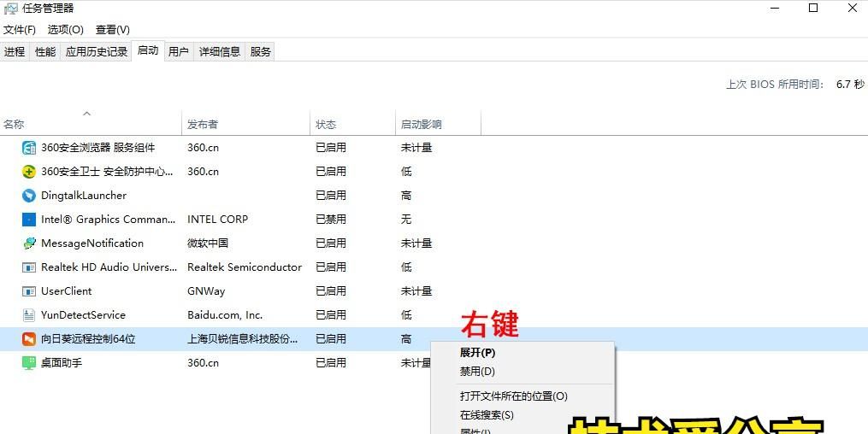The width and height of the screenshot is (868, 434).
Task: Open the 选项(O) menu
Action: [x=65, y=29]
